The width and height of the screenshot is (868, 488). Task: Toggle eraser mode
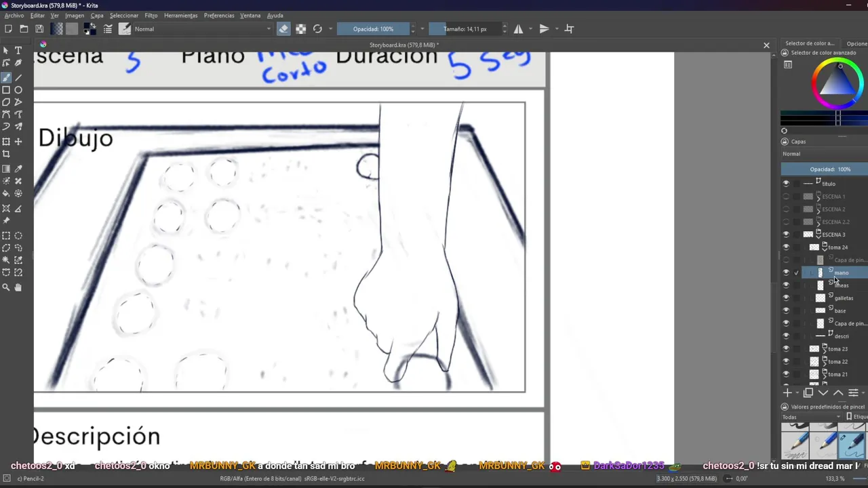tap(283, 28)
